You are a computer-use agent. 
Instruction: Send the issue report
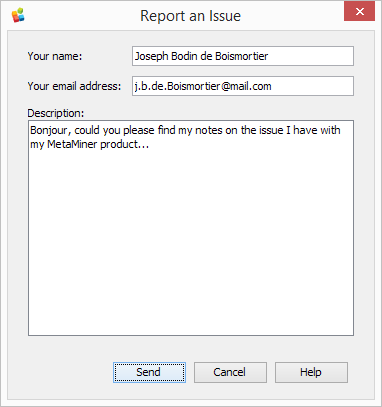[x=149, y=372]
